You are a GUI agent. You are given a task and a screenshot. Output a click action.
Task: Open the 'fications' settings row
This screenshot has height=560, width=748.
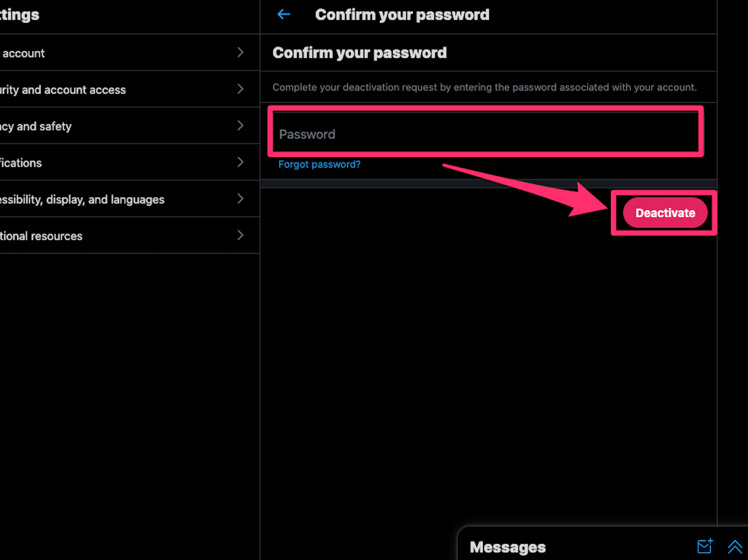pos(129,162)
